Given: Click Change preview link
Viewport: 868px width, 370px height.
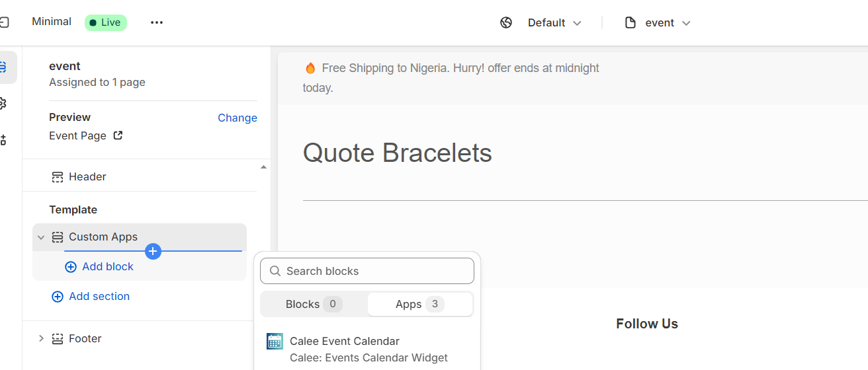Looking at the screenshot, I should coord(238,118).
